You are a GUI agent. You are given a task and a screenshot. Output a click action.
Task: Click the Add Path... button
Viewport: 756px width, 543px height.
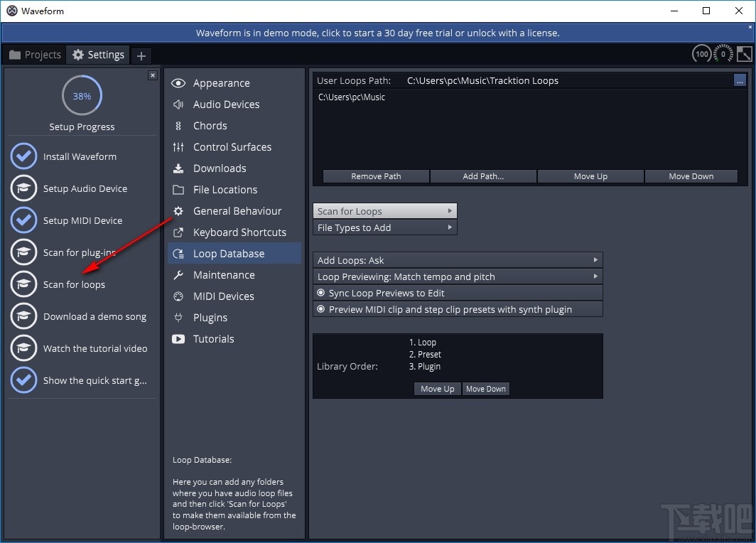pos(483,176)
